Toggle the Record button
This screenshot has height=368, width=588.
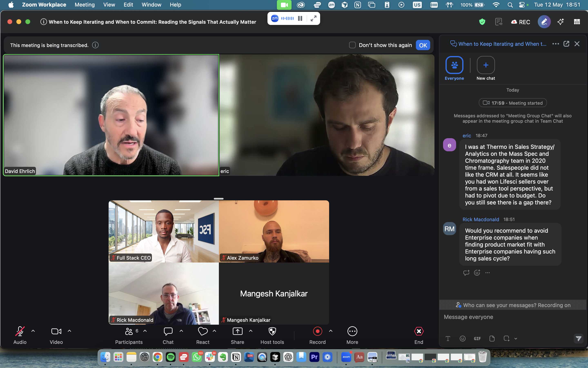click(317, 335)
